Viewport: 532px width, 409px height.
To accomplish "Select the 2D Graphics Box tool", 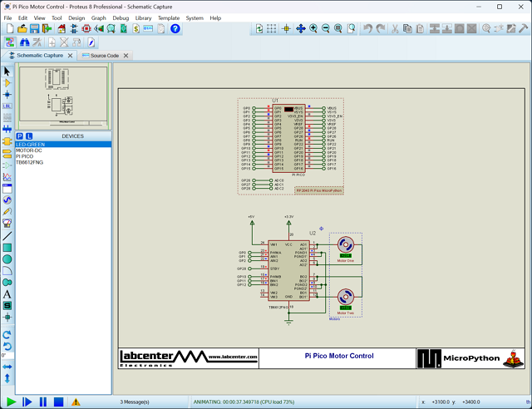I will pyautogui.click(x=7, y=248).
